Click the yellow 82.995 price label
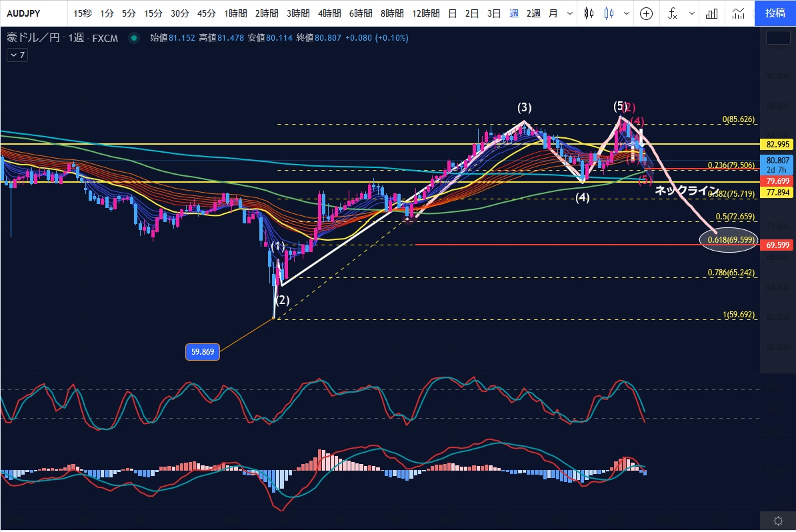The height and width of the screenshot is (532, 796). (777, 144)
